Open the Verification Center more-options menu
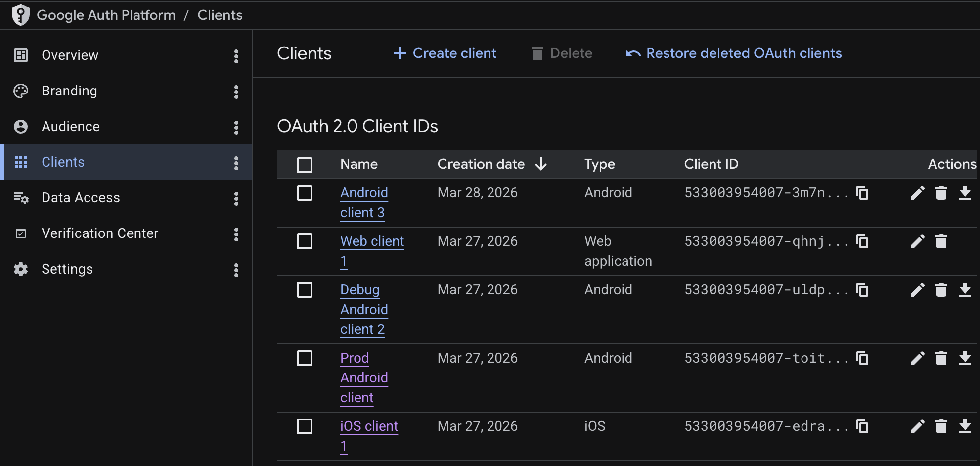The width and height of the screenshot is (980, 466). (236, 234)
